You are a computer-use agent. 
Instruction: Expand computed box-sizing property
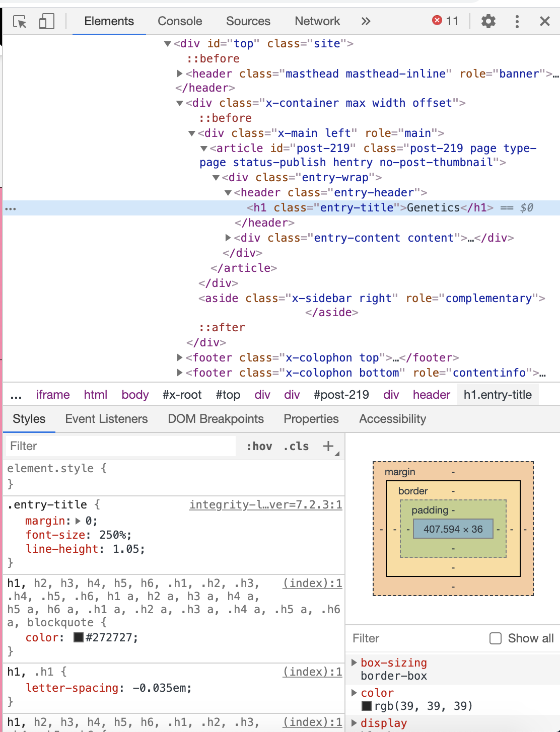pyautogui.click(x=354, y=663)
